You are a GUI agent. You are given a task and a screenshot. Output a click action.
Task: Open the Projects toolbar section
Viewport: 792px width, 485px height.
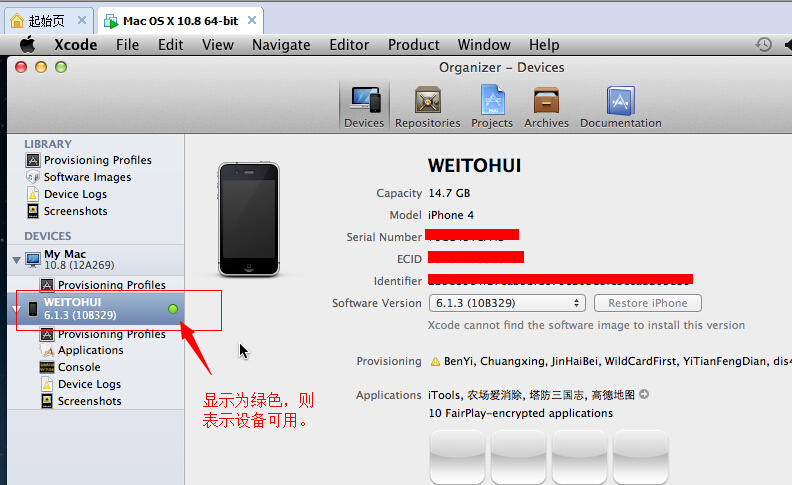[492, 107]
